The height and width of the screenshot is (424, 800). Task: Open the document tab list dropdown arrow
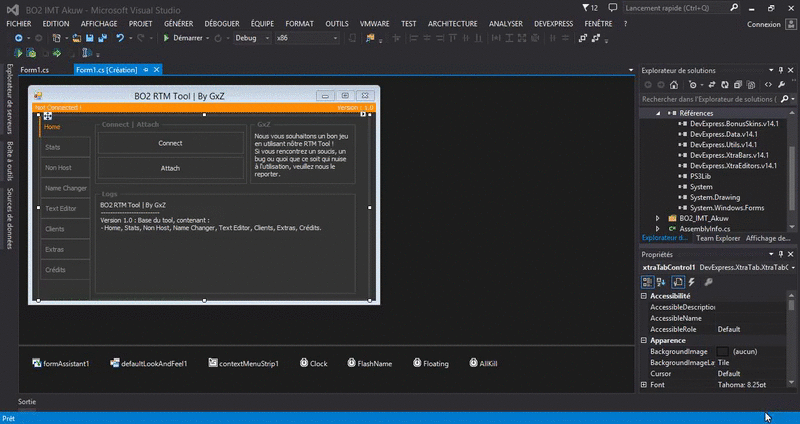click(631, 70)
